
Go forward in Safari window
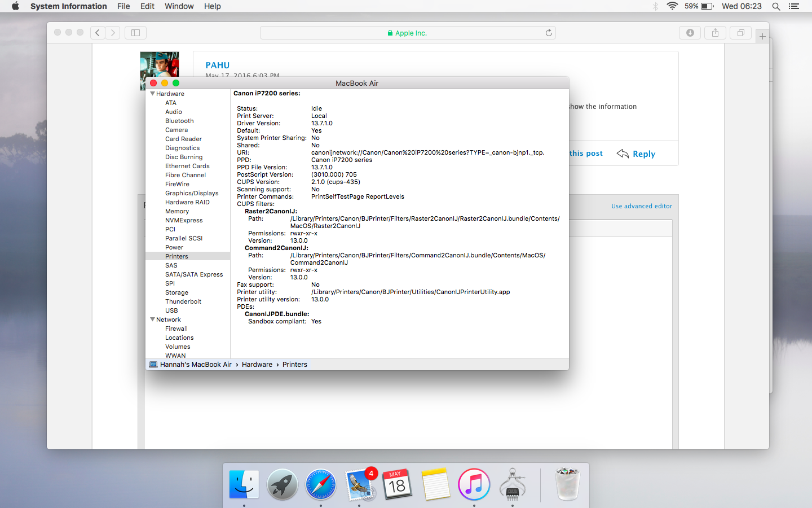pyautogui.click(x=113, y=33)
